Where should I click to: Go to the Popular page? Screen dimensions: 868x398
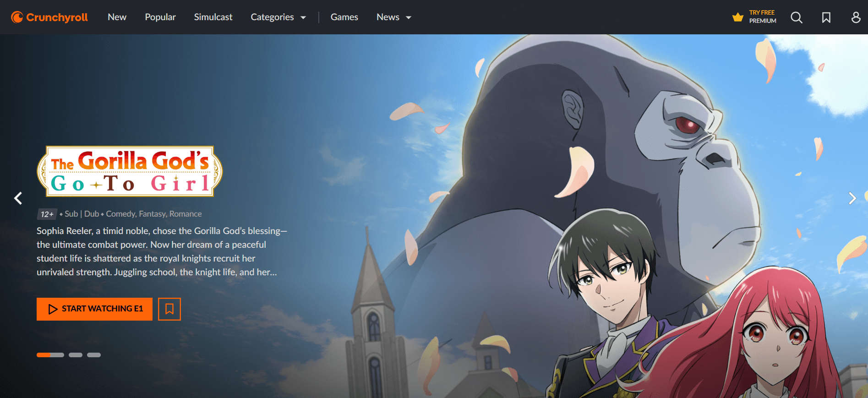[x=160, y=17]
